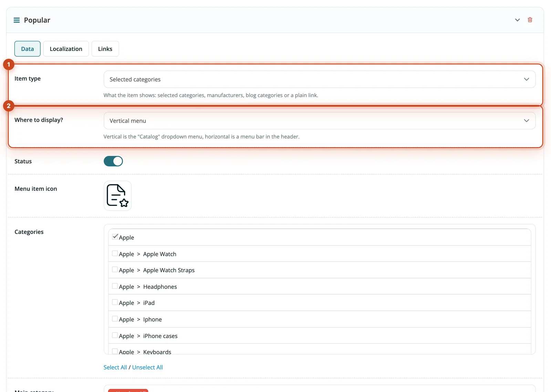Viewport: 551px width, 392px height.
Task: Open the Links tab
Action: 105,49
